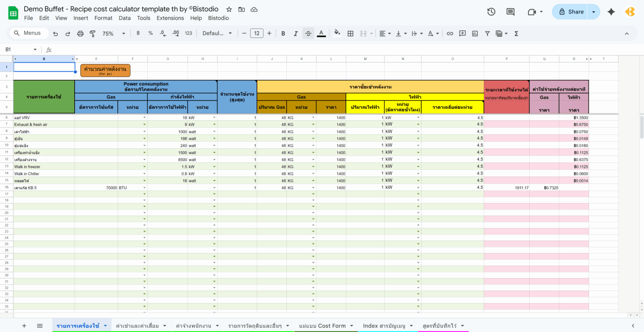Click the orange คำนวณค่าพลังงาน button
The image size is (644, 332).
tap(105, 71)
